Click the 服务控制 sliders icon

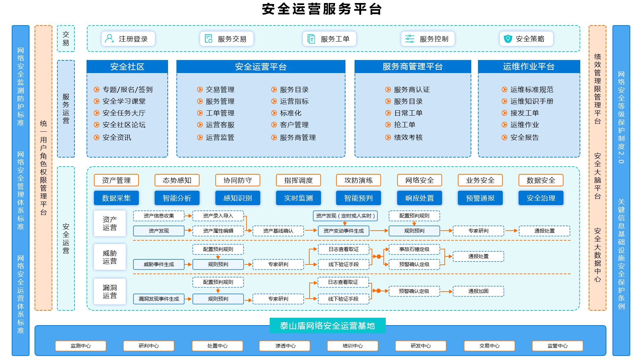410,39
